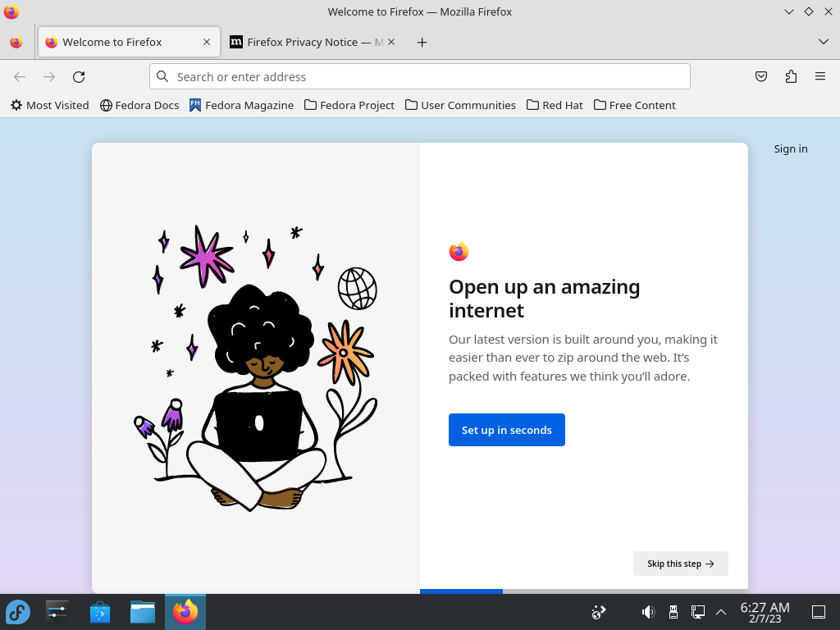Click the updates notifier tray icon
840x630 pixels.
[x=598, y=612]
